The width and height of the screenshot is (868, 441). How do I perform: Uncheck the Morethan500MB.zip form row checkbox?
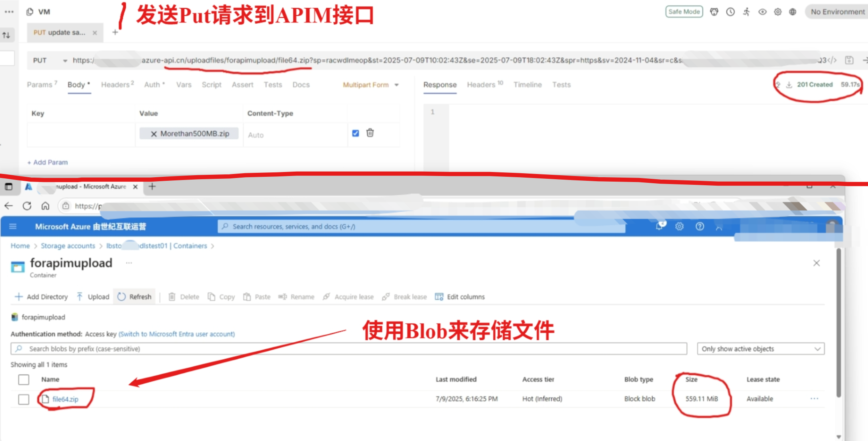click(x=355, y=133)
